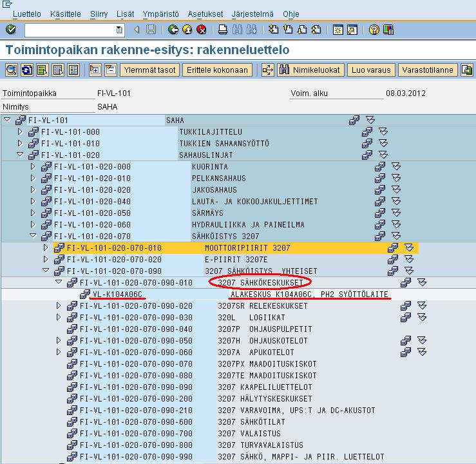Open the command field history dropdown
Screen dimensions: 476x464
click(x=119, y=30)
